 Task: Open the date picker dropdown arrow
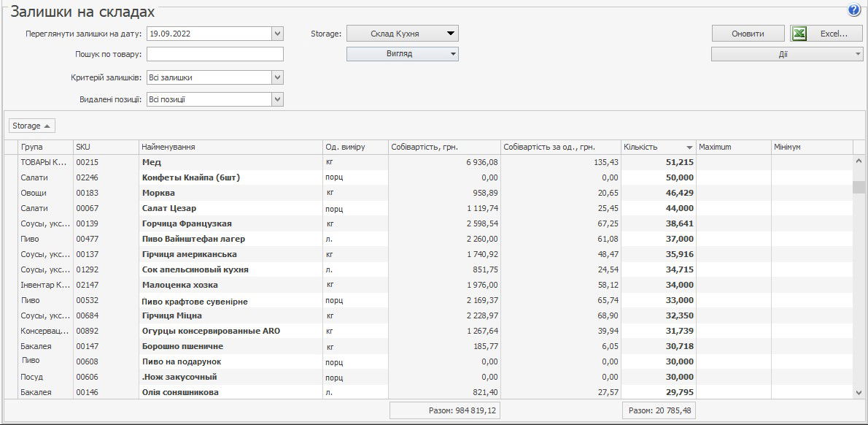click(277, 34)
